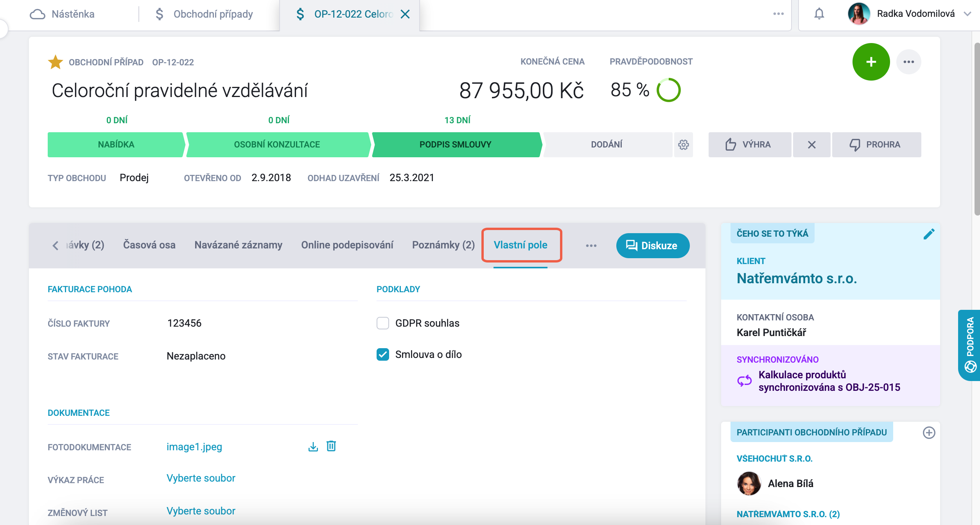Expand Radka Vodomilová user menu
The height and width of the screenshot is (525, 980).
coord(967,14)
